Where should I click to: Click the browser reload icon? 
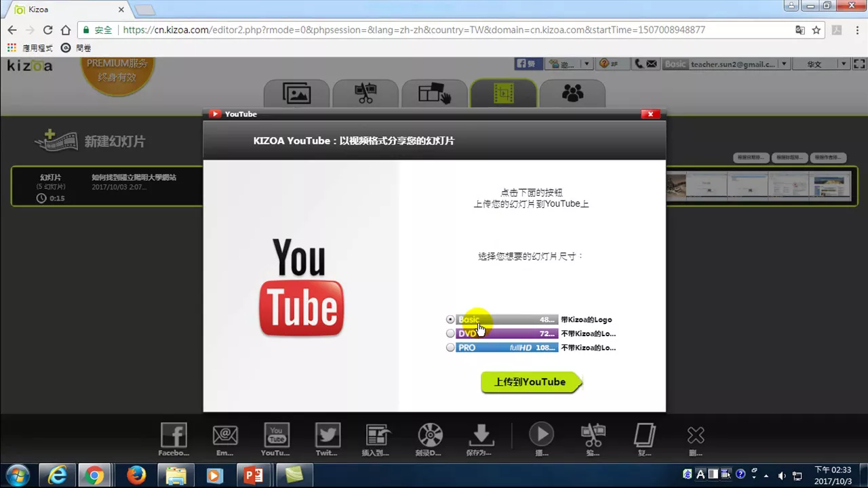pos(47,30)
